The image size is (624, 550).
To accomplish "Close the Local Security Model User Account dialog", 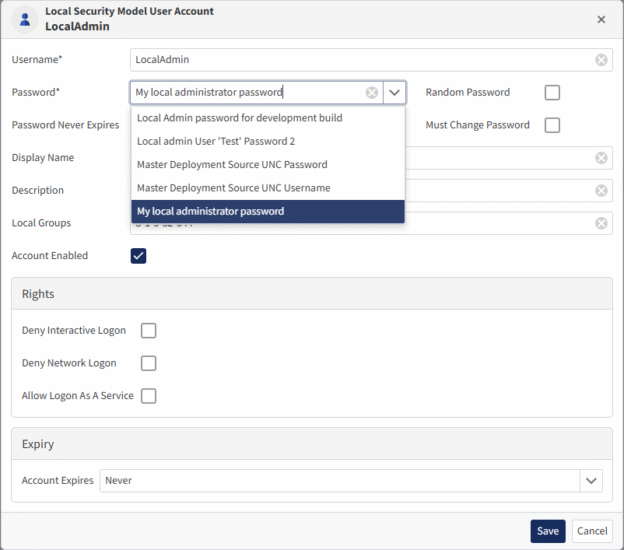I will point(601,20).
